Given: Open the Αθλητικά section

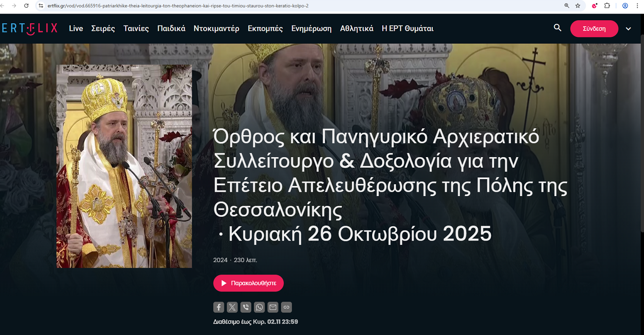Looking at the screenshot, I should (x=357, y=28).
